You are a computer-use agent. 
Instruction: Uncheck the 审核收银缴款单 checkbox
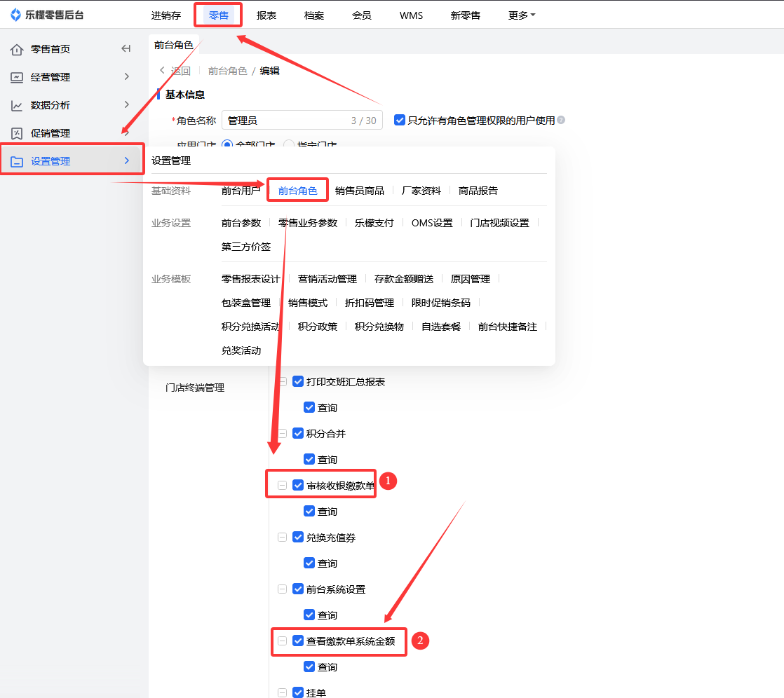tap(298, 485)
